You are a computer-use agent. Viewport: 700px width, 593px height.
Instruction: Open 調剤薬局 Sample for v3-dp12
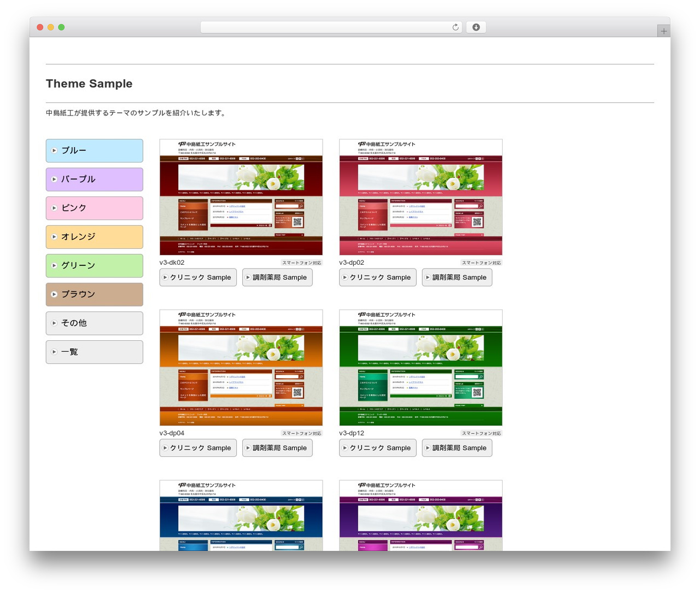(457, 448)
